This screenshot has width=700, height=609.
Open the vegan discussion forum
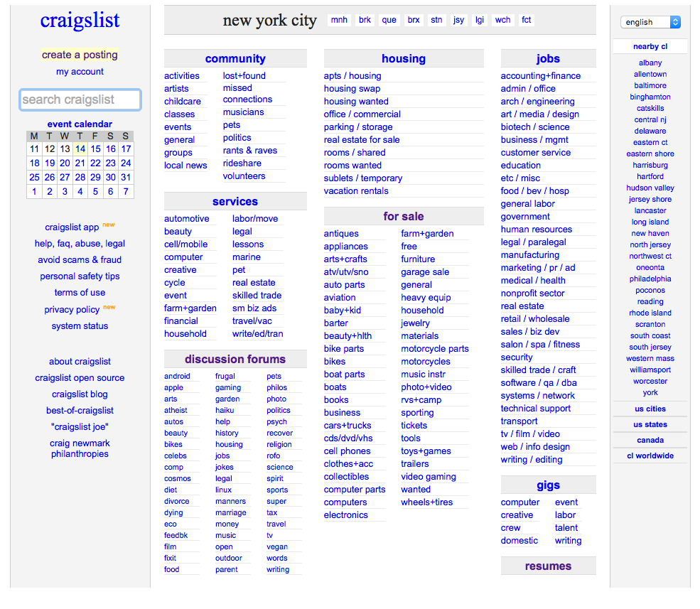(276, 546)
